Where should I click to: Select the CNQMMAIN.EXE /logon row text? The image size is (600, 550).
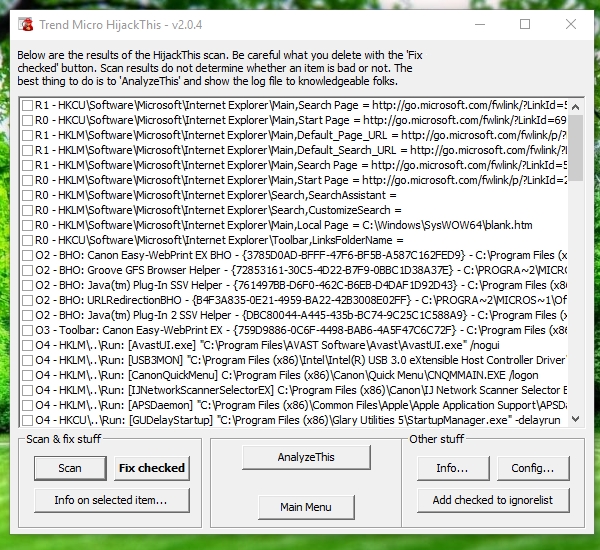click(287, 375)
